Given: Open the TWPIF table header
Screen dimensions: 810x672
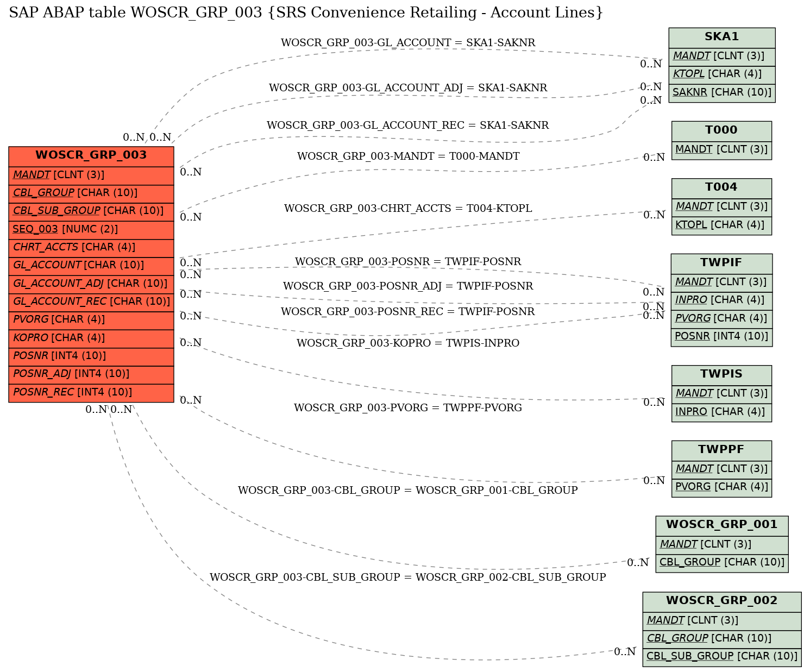Looking at the screenshot, I should coord(721,263).
